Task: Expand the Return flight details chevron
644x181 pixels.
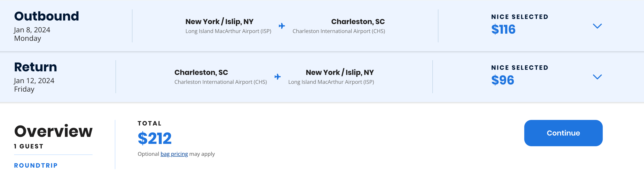Action: 597,77
